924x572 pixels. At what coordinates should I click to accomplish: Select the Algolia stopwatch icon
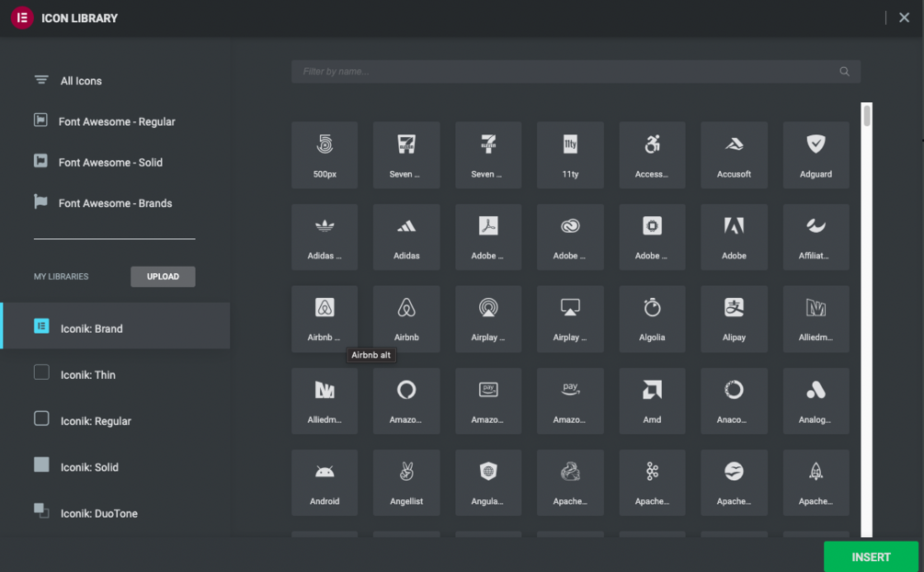click(652, 319)
